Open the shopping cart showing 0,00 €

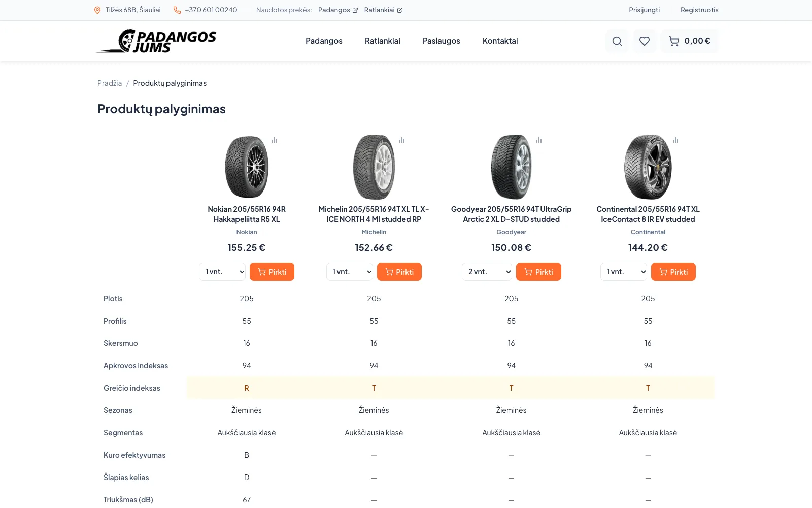click(x=689, y=41)
